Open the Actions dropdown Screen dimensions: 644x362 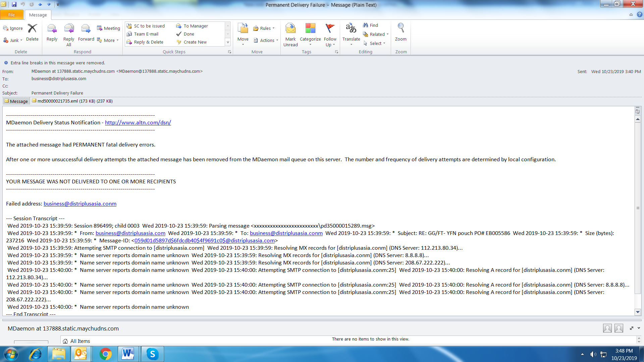tap(266, 40)
